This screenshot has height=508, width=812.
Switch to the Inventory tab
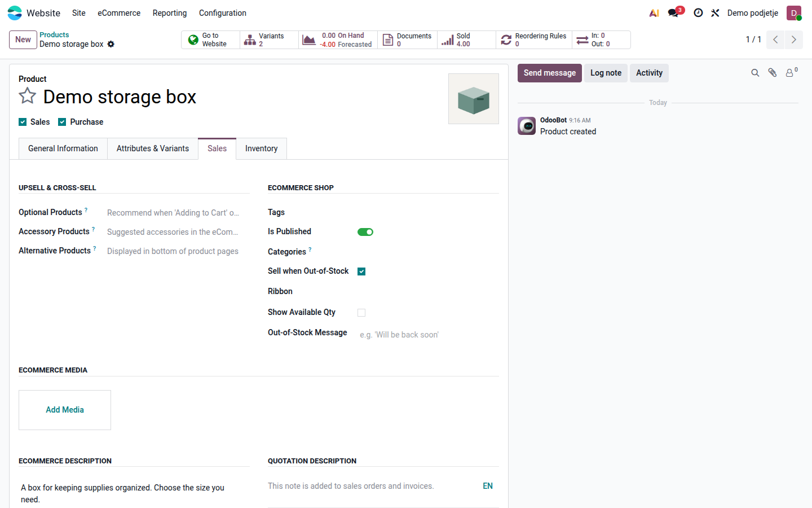(262, 148)
